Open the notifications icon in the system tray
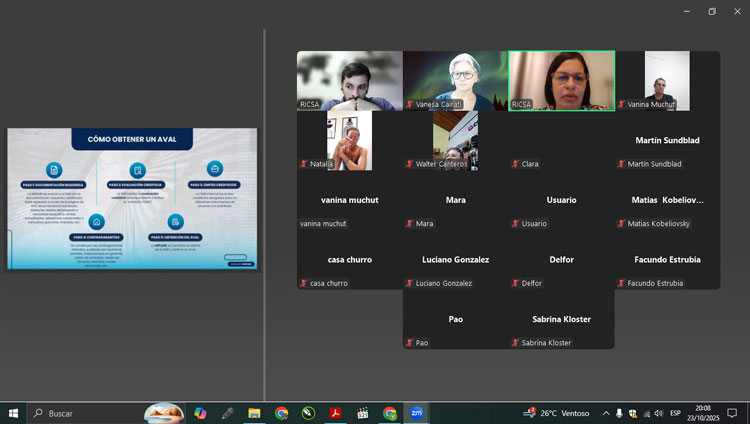The height and width of the screenshot is (424, 750). tap(732, 413)
